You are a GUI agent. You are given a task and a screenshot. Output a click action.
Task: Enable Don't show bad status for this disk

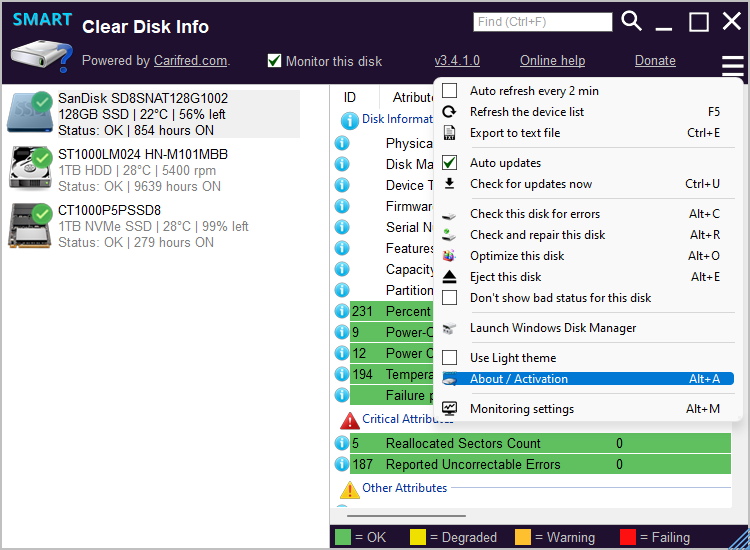coord(449,297)
